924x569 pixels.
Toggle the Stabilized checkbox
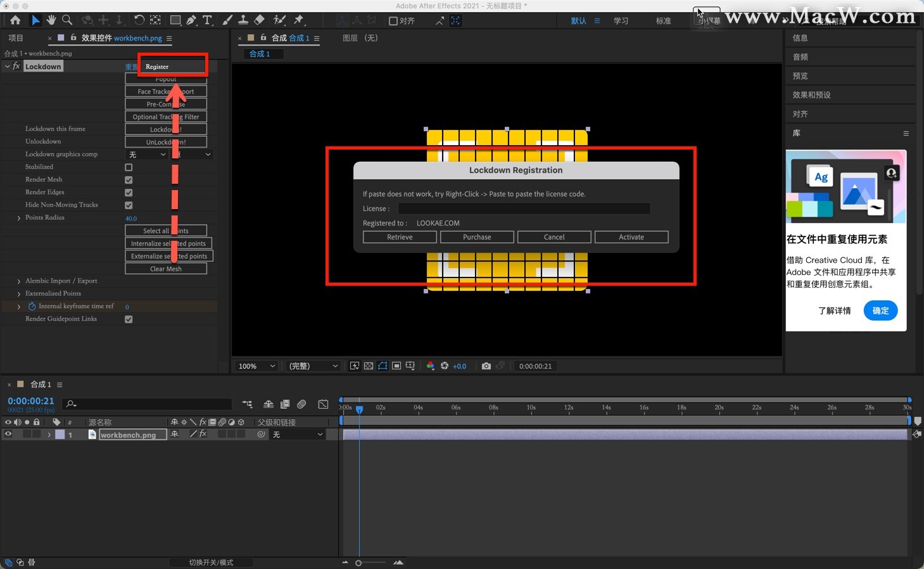click(129, 167)
